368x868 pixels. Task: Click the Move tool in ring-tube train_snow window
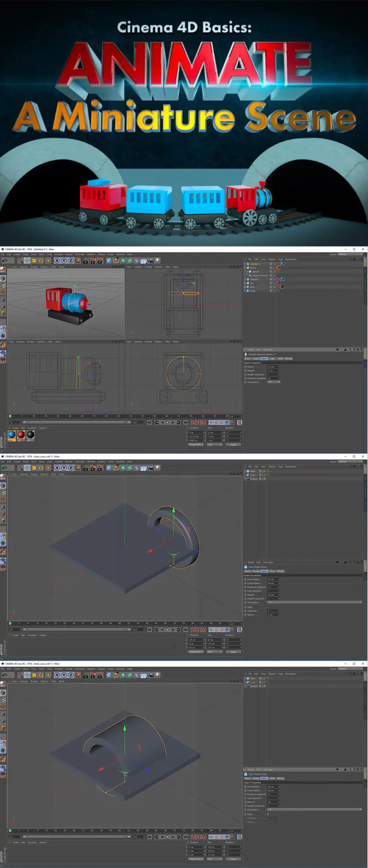[27, 468]
